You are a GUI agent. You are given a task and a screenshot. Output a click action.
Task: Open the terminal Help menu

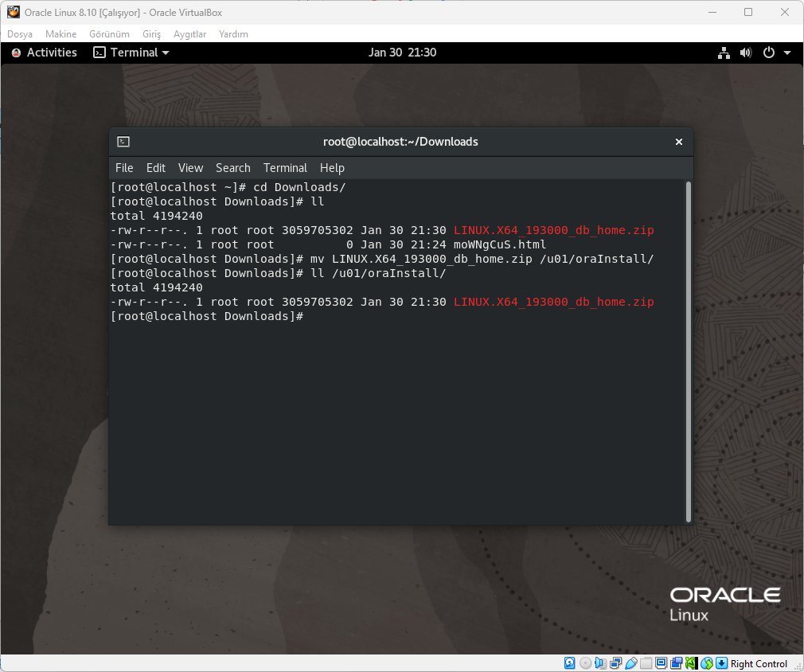[332, 168]
